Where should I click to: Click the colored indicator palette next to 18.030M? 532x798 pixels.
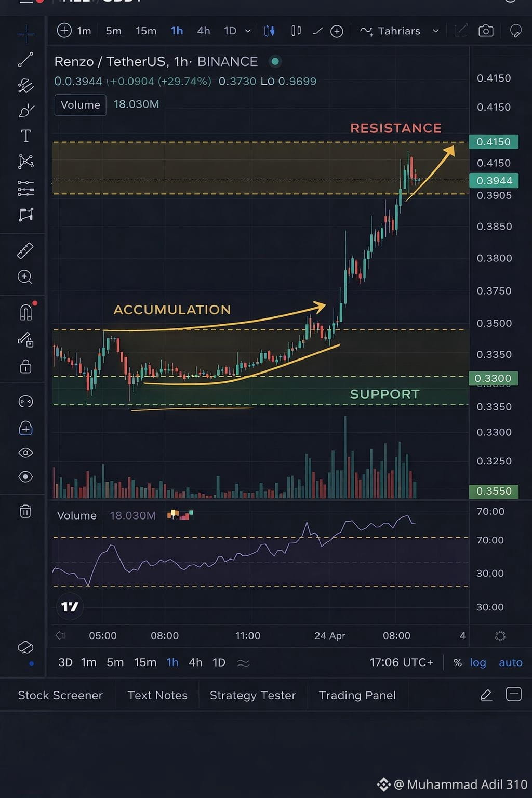coord(180,515)
